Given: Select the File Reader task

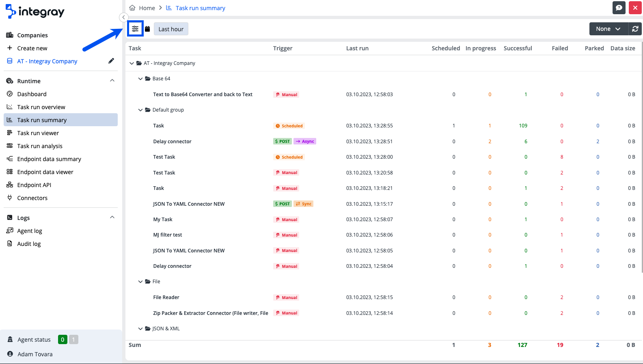Looking at the screenshot, I should pyautogui.click(x=166, y=297).
